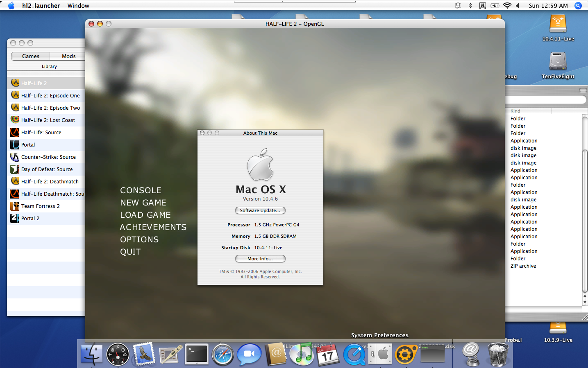Open Finder from the Dock
588x368 pixels.
pos(91,354)
